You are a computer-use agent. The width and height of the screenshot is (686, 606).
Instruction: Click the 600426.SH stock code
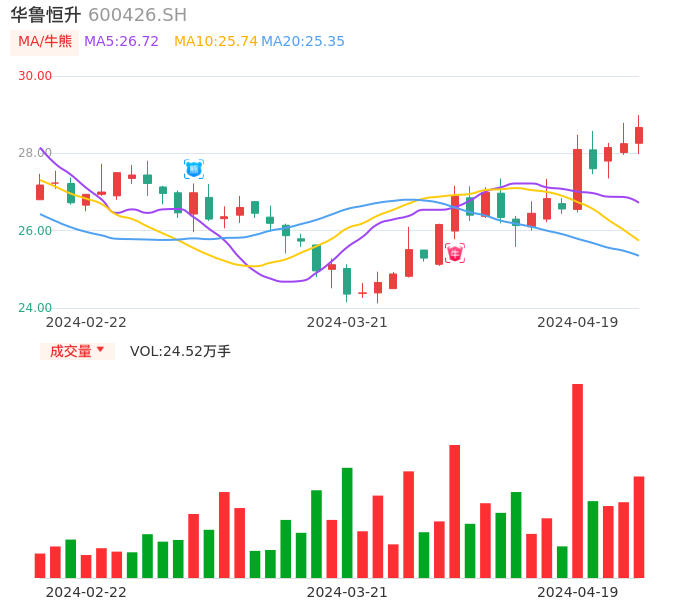(x=137, y=15)
